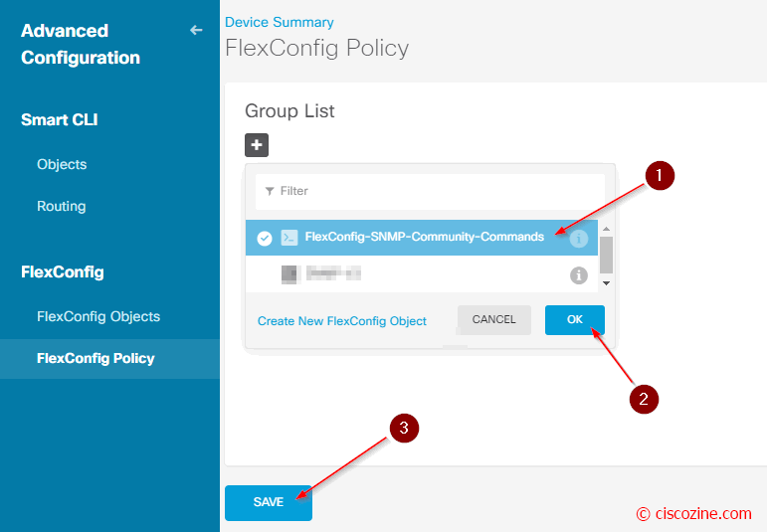Click the terminal icon of FlexConfig-SNMP-Community-Commands
Screen dimensions: 767x532
tap(289, 238)
